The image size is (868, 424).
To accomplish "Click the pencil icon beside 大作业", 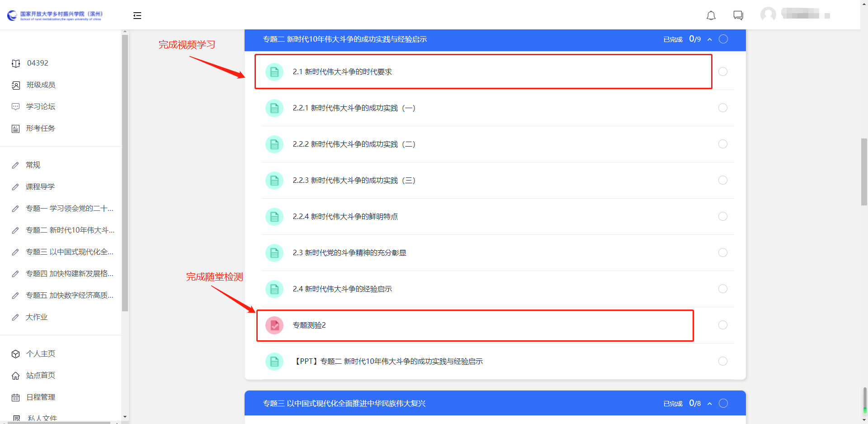I will [x=15, y=317].
